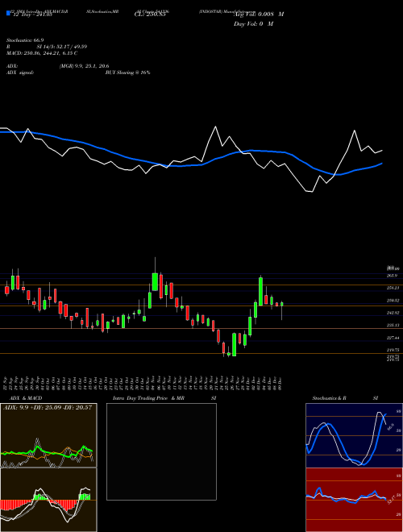Click the 'ADX signal:' label
403x532 pixels.
tap(20, 73)
